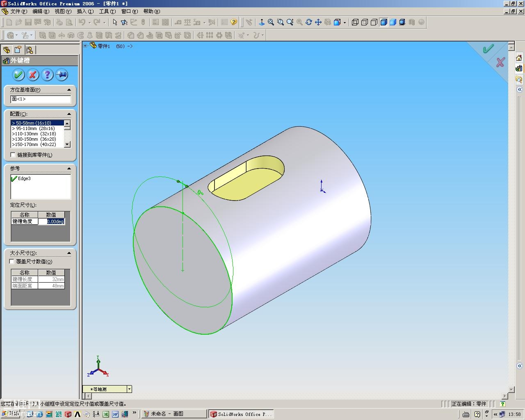Cancel feature via red X in viewport corner
Image resolution: width=525 pixels, height=420 pixels.
click(x=500, y=62)
